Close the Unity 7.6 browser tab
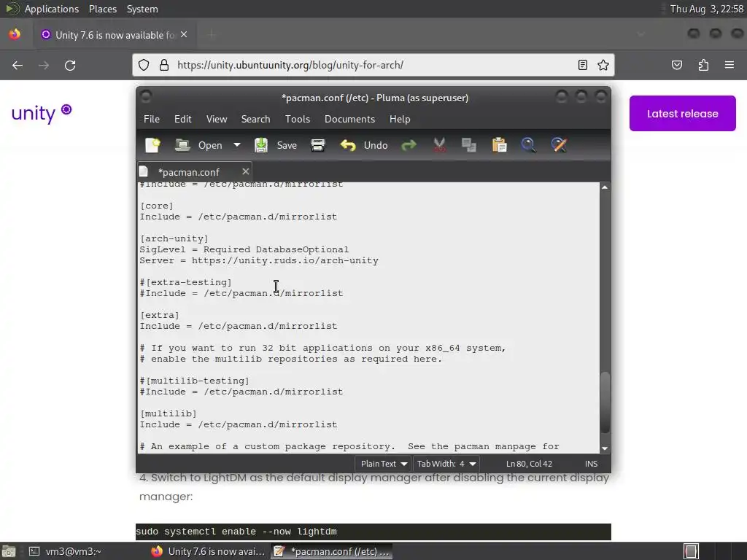The width and height of the screenshot is (747, 560). pos(184,35)
